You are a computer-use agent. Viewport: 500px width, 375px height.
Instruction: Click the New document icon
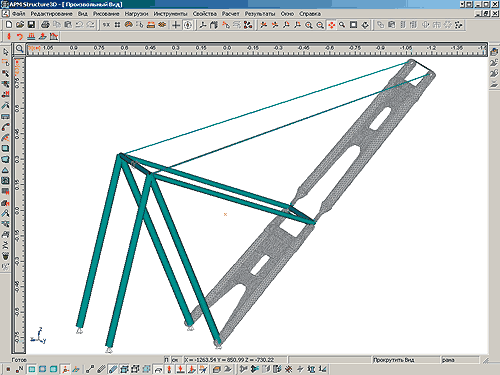point(9,25)
